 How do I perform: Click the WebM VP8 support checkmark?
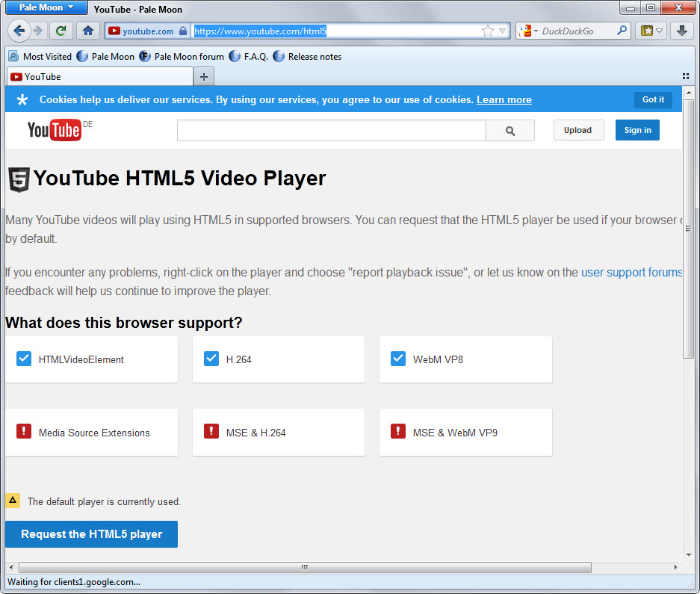coord(397,359)
